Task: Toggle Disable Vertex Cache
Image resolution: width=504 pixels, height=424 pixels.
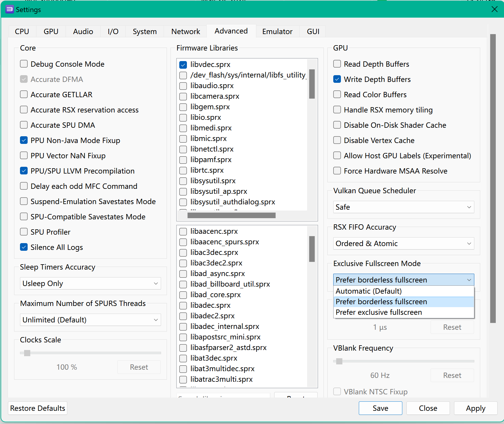Action: click(x=337, y=140)
